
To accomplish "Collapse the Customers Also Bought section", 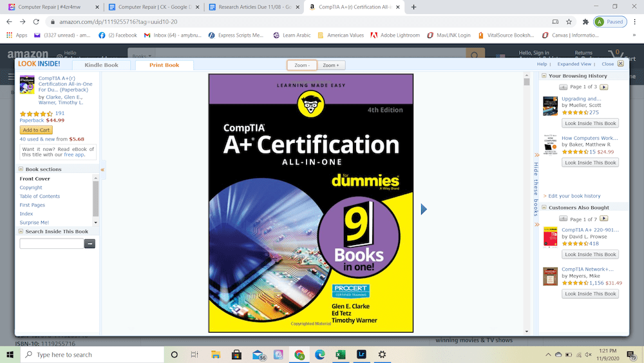I will tap(544, 208).
